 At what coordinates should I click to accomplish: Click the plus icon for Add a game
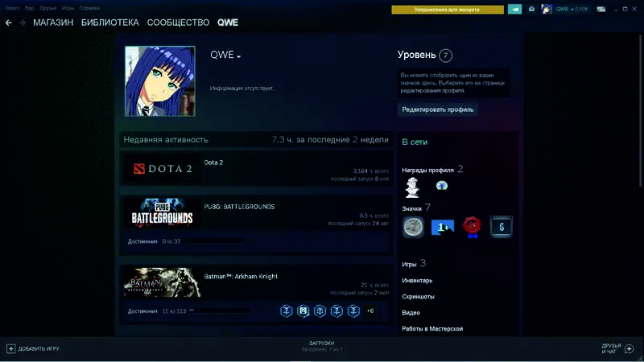coord(11,348)
